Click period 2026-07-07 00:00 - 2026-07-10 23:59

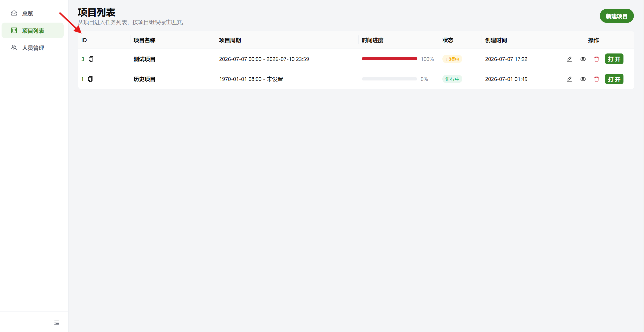click(264, 59)
